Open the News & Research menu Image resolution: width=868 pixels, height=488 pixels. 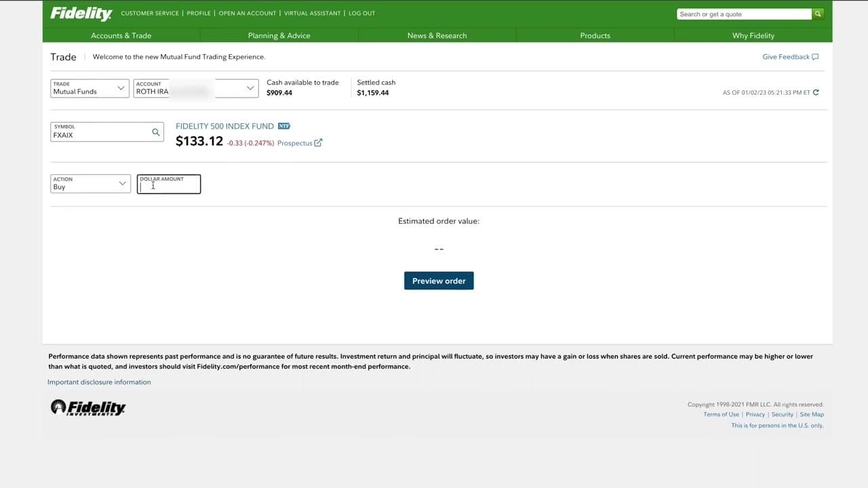pyautogui.click(x=437, y=35)
